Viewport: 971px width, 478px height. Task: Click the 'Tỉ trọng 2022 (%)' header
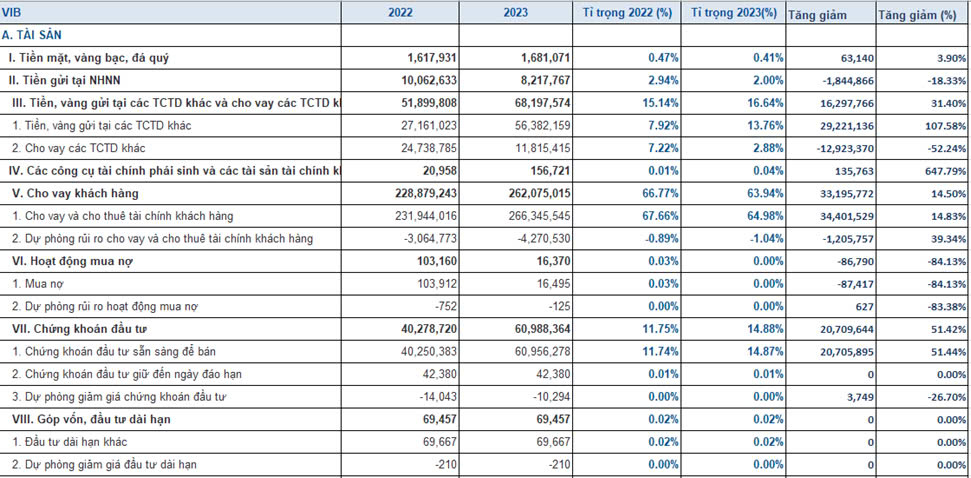click(628, 13)
